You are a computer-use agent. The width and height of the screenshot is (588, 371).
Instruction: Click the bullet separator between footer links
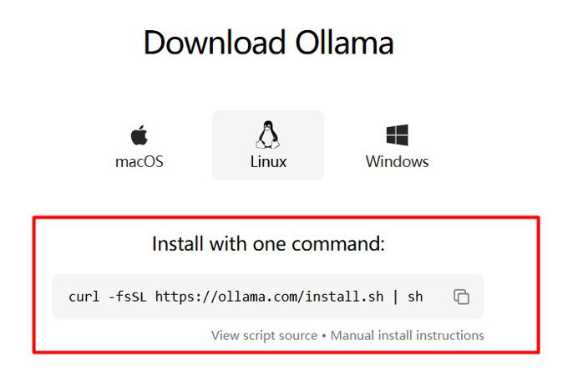click(324, 336)
